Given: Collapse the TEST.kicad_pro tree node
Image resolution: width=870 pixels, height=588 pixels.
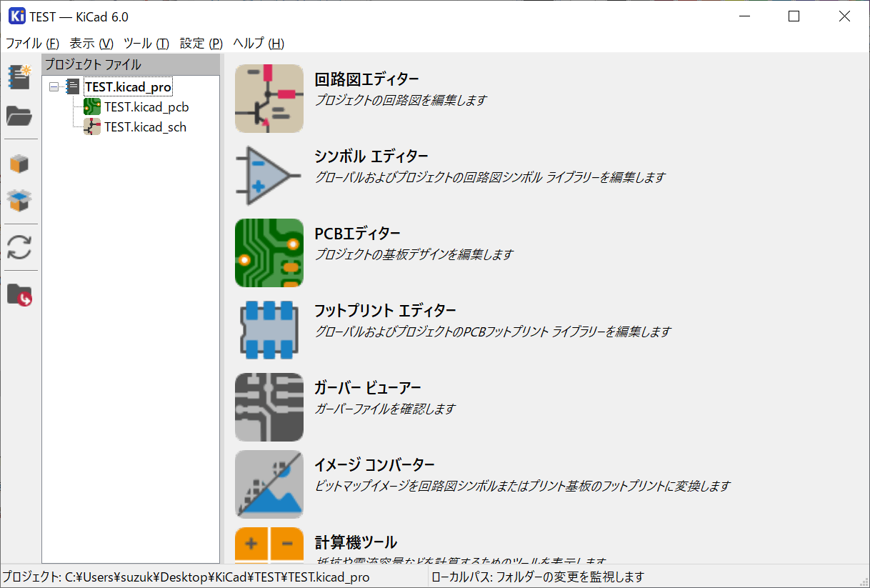Looking at the screenshot, I should tap(54, 87).
